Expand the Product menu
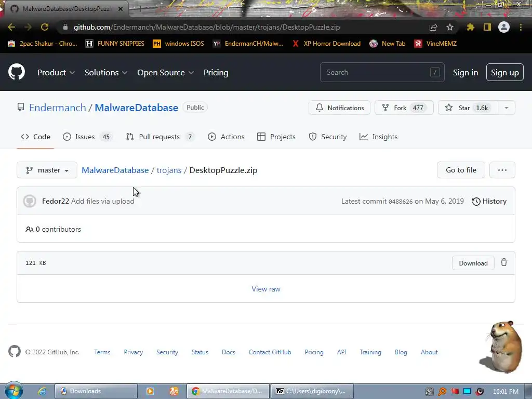Screen dimensions: 532x399 pyautogui.click(x=56, y=73)
